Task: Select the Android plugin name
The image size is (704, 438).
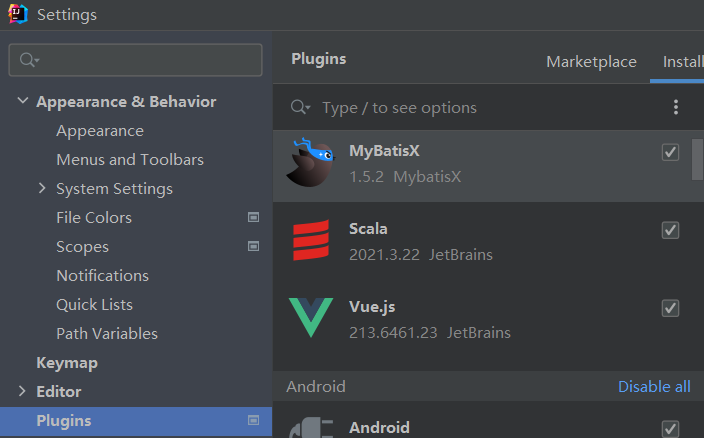Action: coord(379,428)
